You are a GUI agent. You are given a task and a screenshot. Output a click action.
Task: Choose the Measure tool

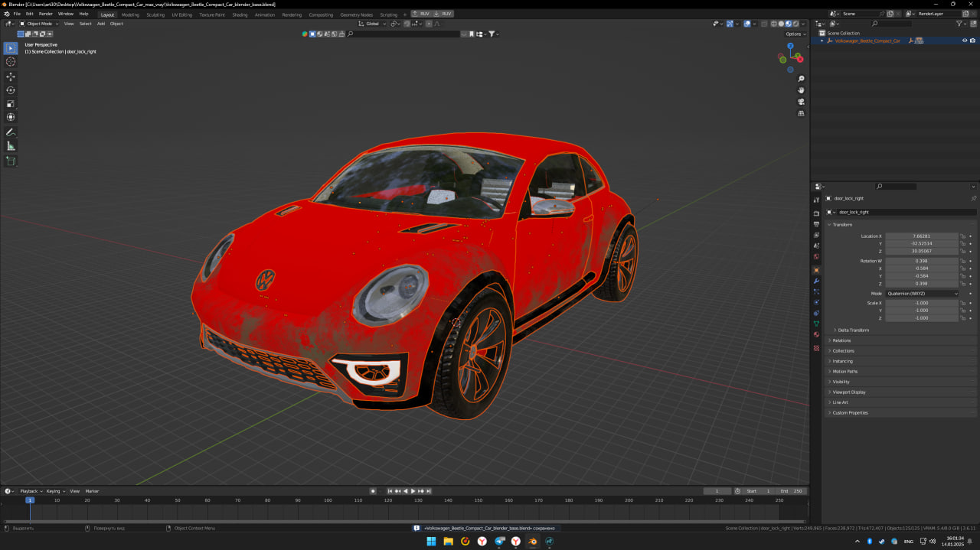(x=11, y=146)
